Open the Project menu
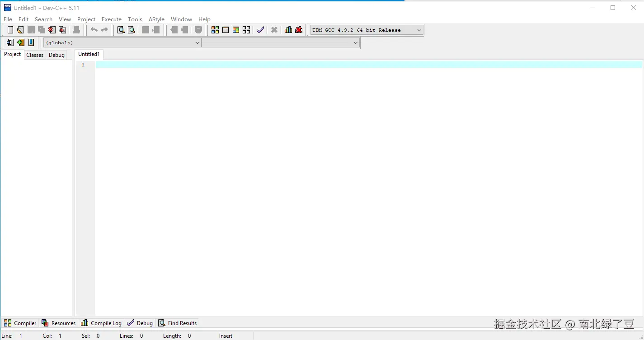 coord(86,19)
